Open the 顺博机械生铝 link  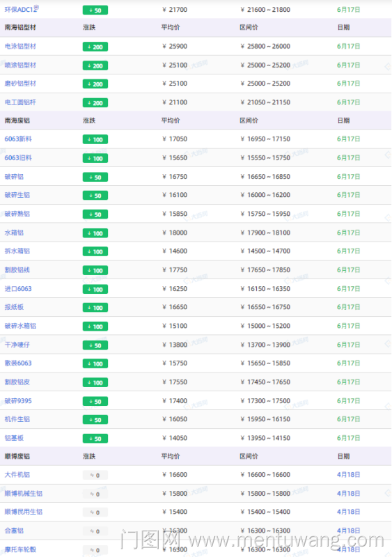tap(24, 494)
